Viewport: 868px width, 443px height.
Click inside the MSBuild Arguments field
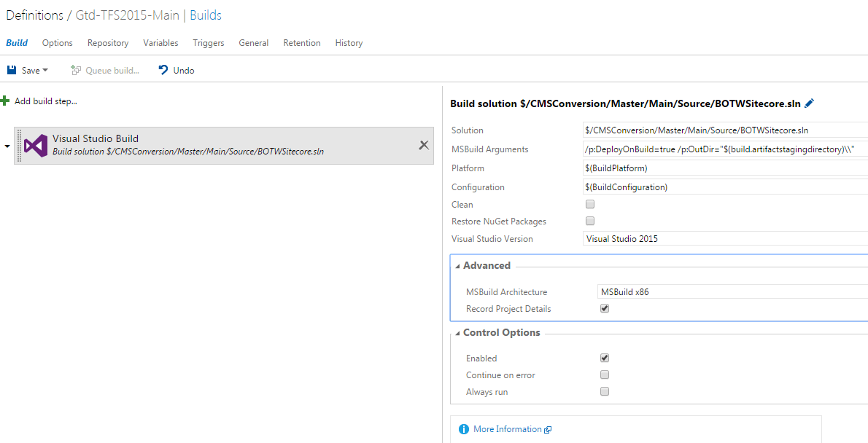722,149
